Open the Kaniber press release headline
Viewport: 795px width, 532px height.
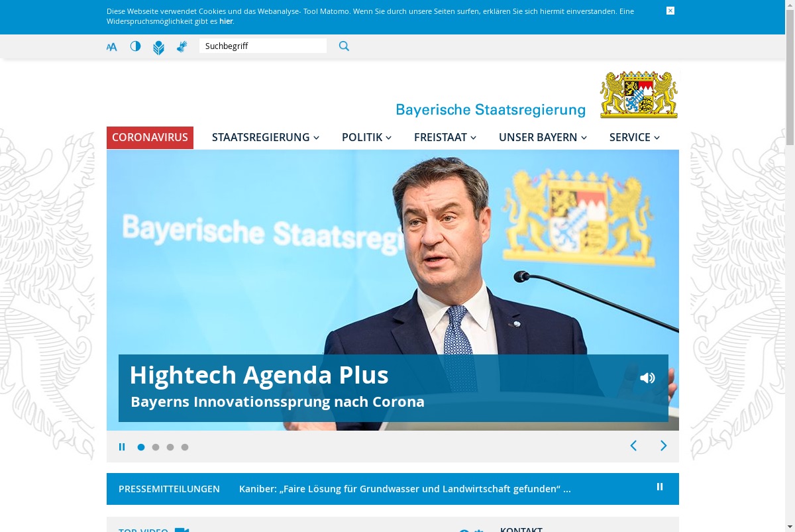[x=405, y=489]
